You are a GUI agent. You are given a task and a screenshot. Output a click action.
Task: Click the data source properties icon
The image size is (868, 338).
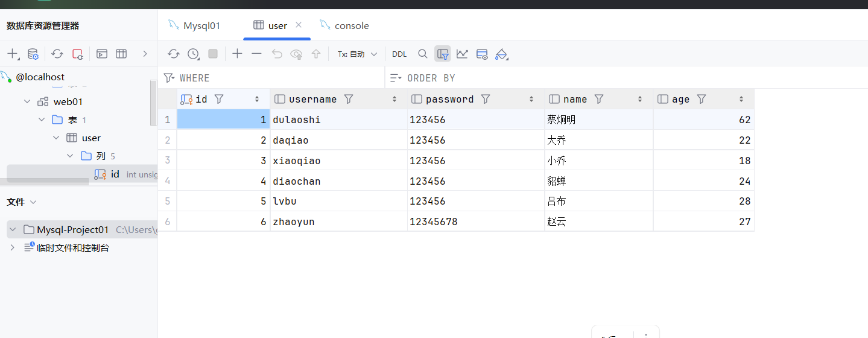click(x=33, y=54)
